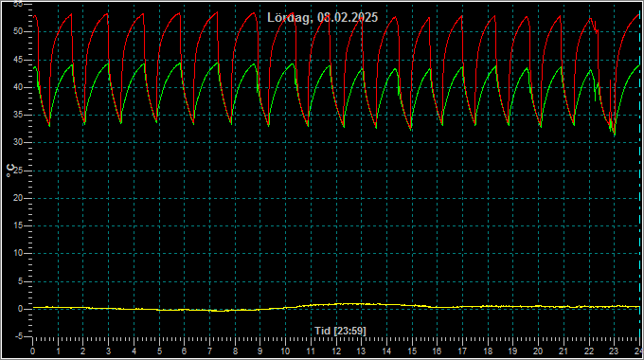Click hour 9 on the time axis
Screen dimensions: 644x360
click(260, 351)
